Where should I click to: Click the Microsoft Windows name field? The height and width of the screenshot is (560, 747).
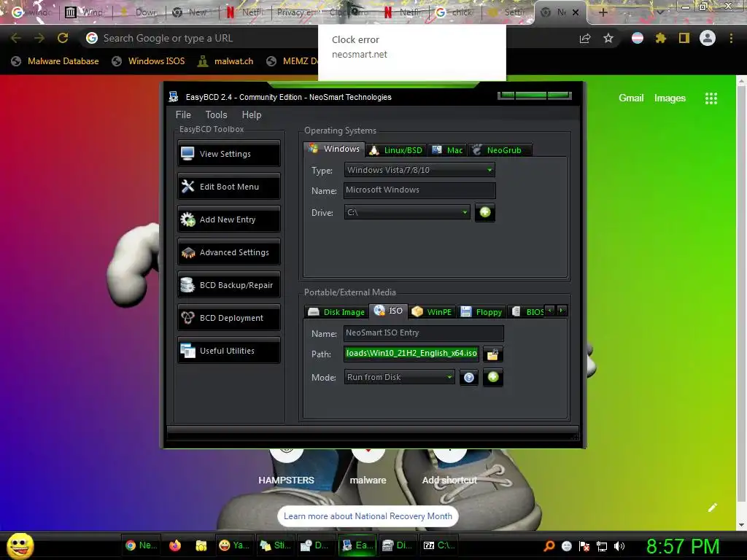click(x=419, y=190)
